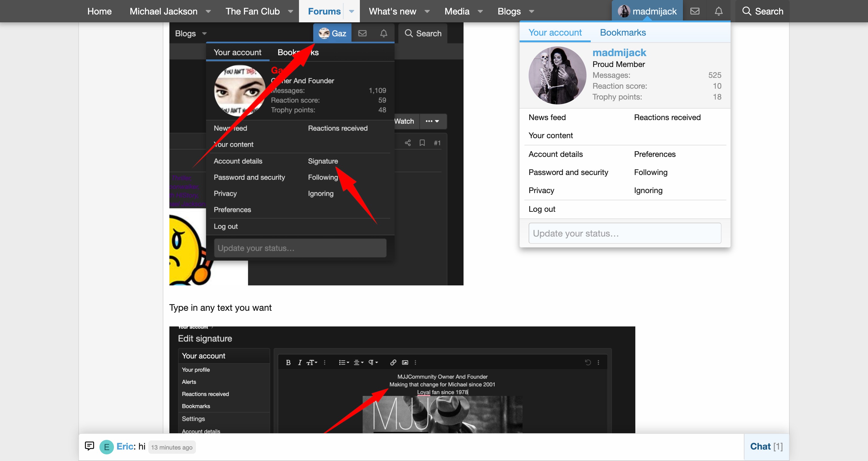
Task: Click the Search magnifier button in top bar
Action: click(x=763, y=11)
